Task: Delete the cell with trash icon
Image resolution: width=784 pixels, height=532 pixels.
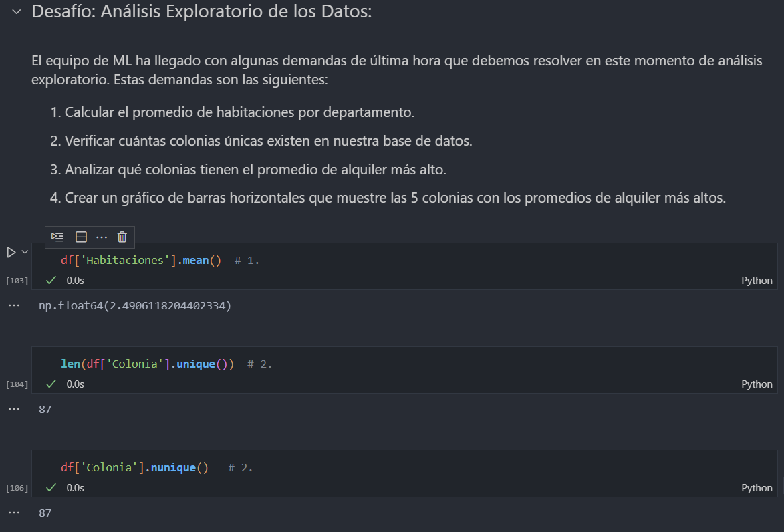Action: click(122, 237)
